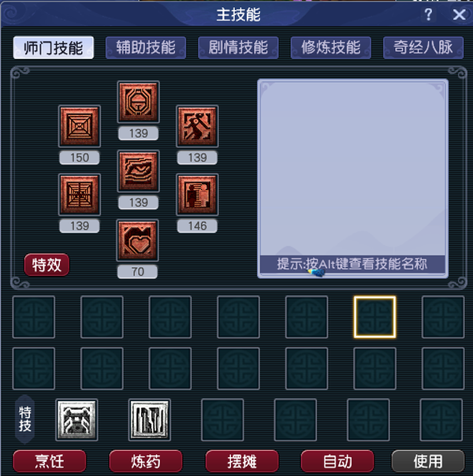This screenshot has width=473, height=476.
Task: Select the running figure skill icon
Action: click(x=197, y=126)
